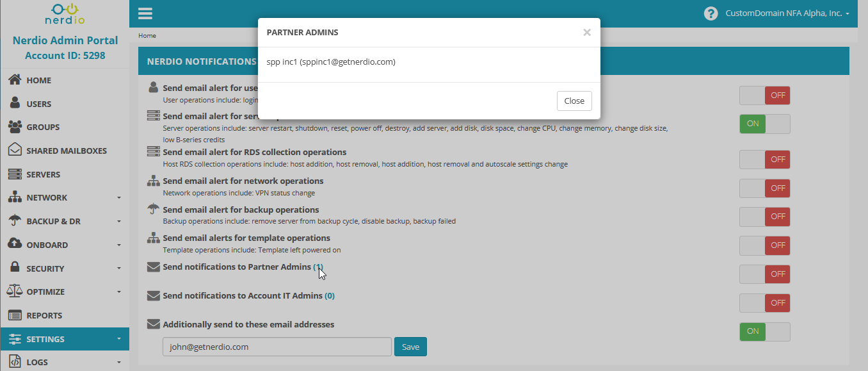Click the sitemap icon beside template operations alert
The image size is (868, 371).
coord(153,238)
